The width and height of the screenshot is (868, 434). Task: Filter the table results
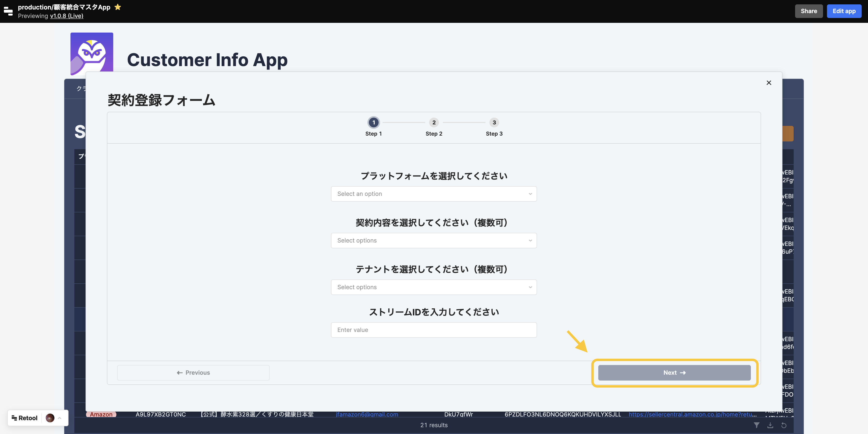[x=757, y=425]
